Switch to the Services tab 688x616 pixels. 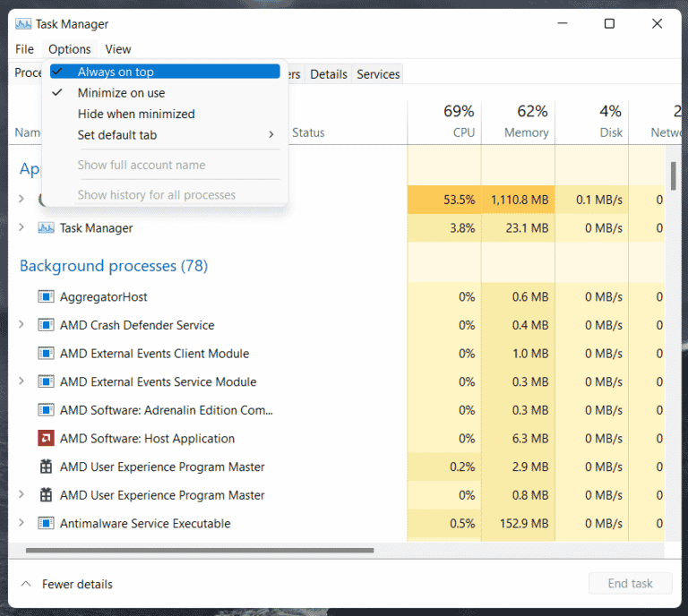tap(378, 74)
